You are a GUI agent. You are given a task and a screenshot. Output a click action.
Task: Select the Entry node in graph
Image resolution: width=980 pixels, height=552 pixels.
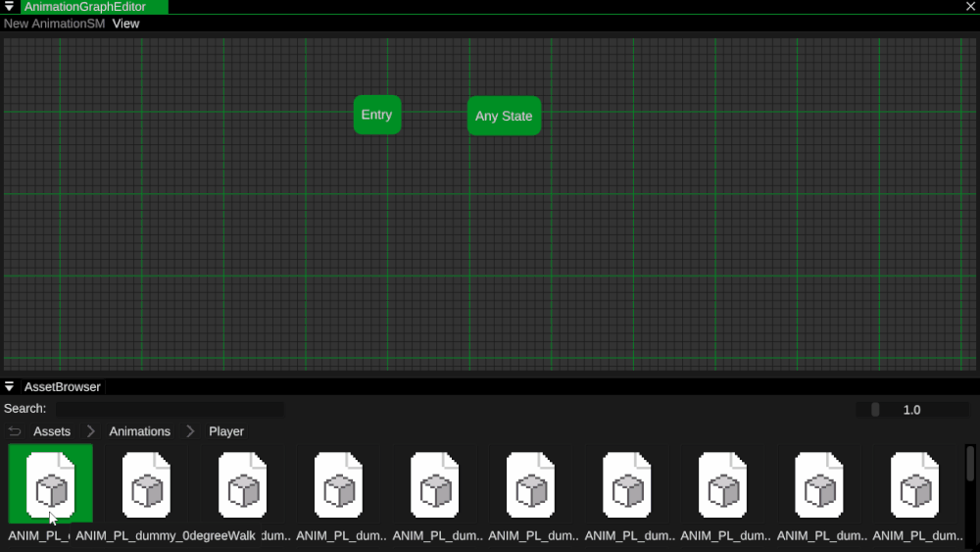pos(376,115)
